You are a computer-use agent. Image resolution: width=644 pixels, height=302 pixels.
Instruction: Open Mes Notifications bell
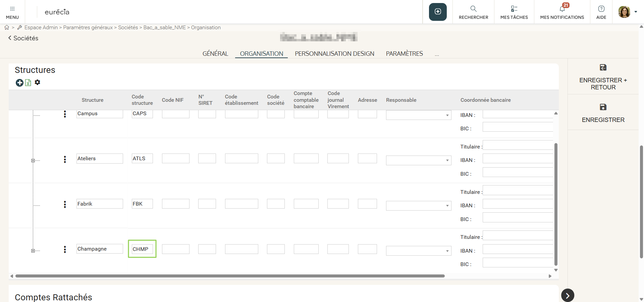coord(562,12)
